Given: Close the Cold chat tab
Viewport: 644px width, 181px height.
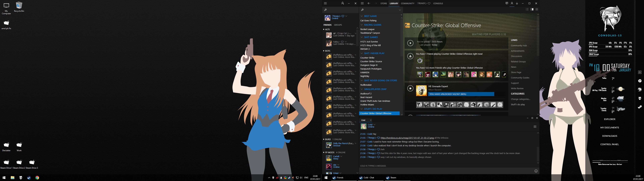Looking at the screenshot, I should click(371, 120).
